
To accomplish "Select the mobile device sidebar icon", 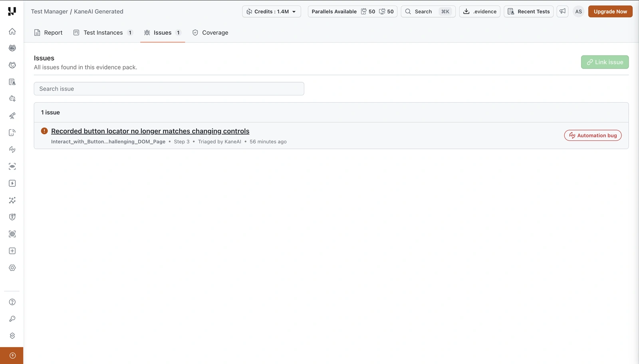I will [12, 133].
